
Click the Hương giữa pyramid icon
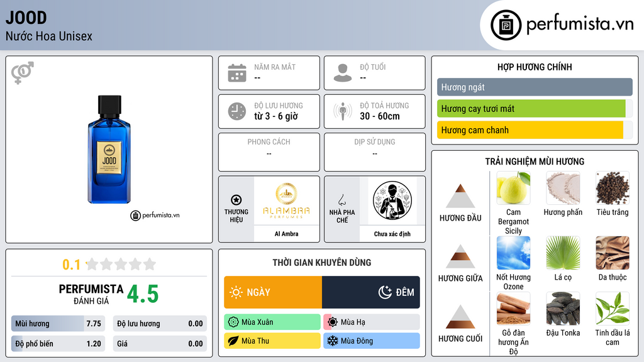tap(460, 256)
